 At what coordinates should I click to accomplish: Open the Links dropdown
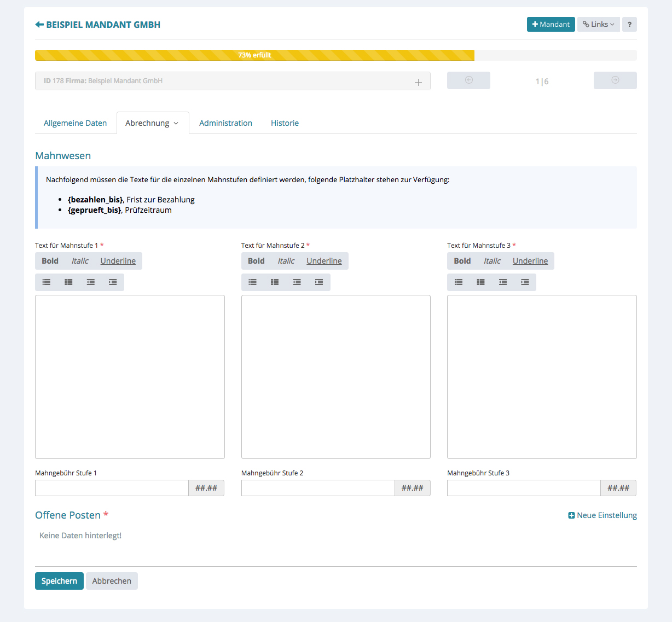coord(598,25)
